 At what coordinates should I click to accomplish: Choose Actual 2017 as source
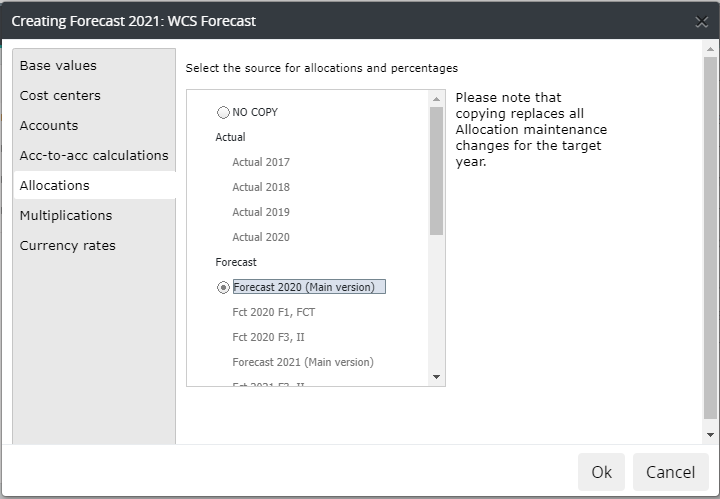click(261, 162)
